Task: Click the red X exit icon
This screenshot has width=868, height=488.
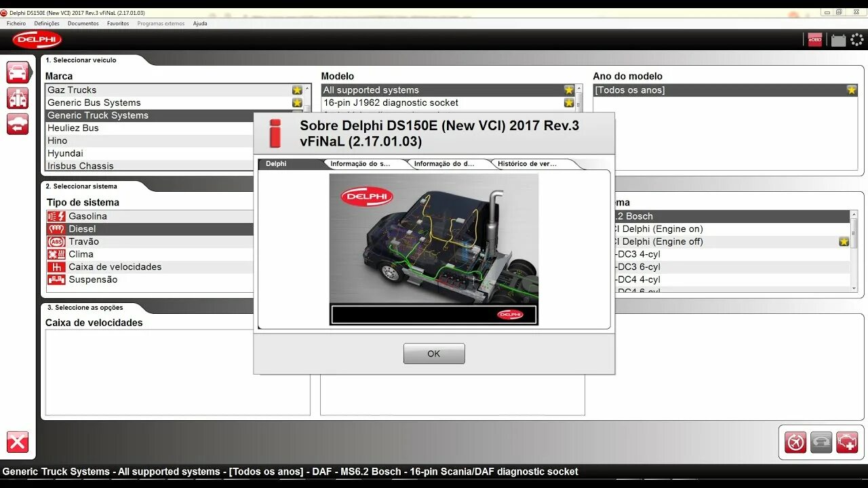Action: click(x=18, y=442)
